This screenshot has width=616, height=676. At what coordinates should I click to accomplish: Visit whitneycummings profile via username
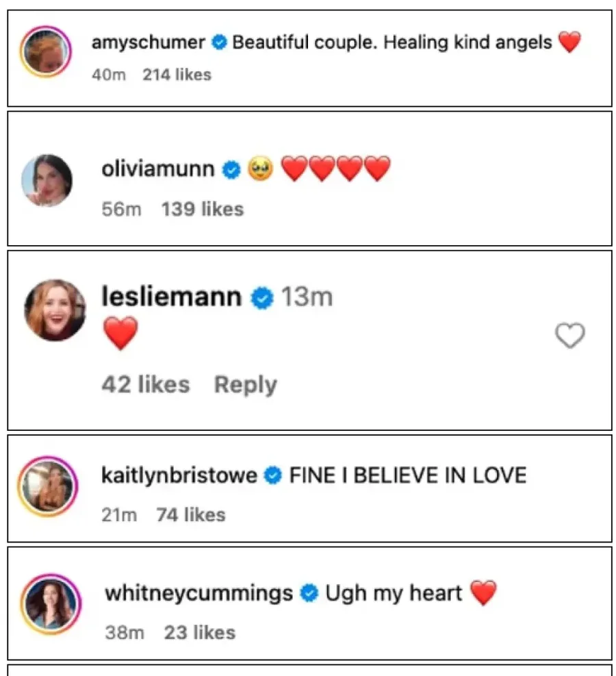click(x=198, y=592)
